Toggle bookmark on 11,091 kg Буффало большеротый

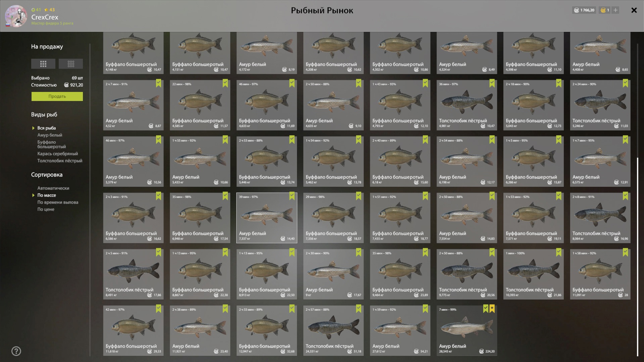[625, 252]
